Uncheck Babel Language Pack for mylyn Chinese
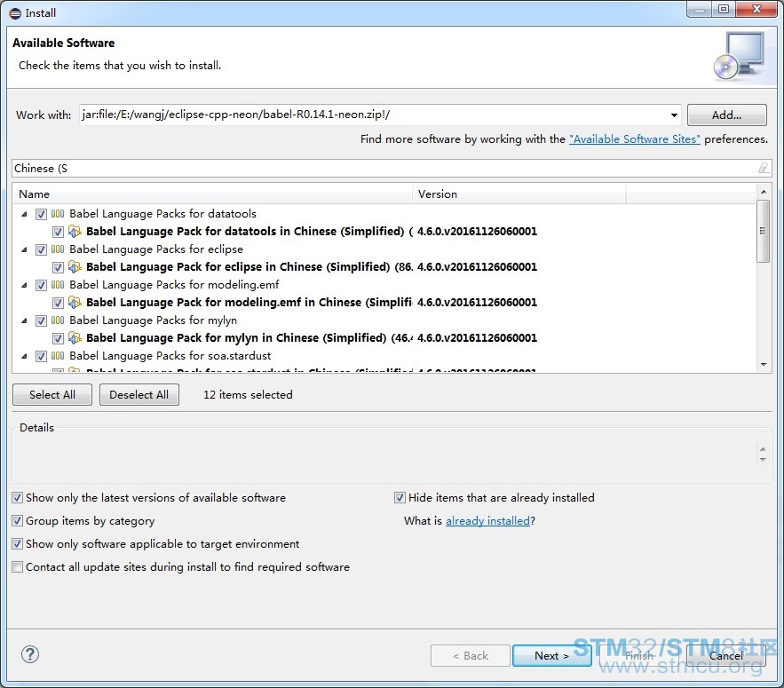 pyautogui.click(x=58, y=338)
